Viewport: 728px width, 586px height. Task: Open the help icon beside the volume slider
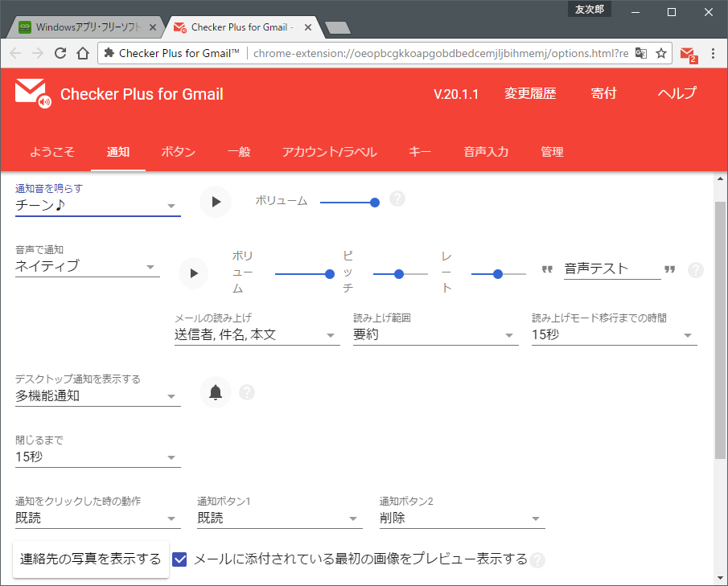click(397, 199)
